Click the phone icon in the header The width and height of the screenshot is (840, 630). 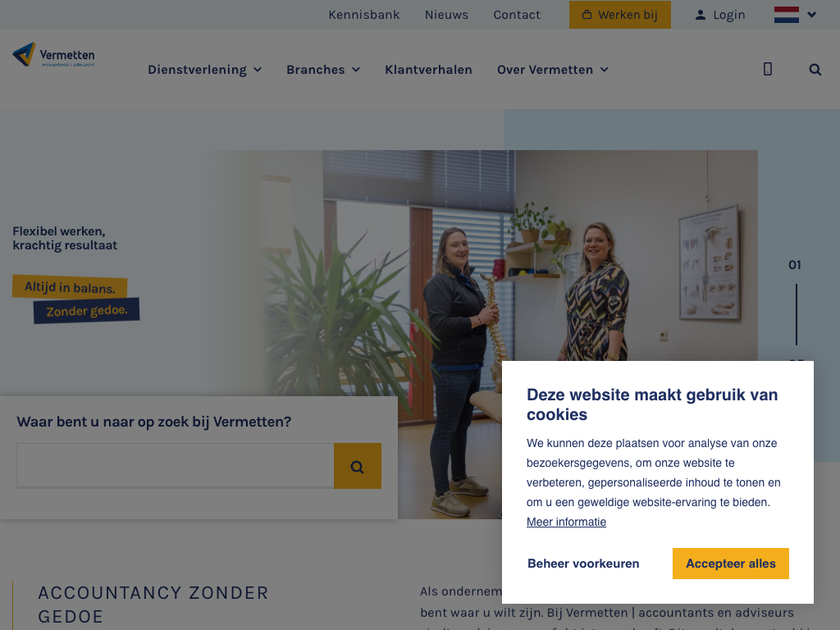tap(768, 69)
